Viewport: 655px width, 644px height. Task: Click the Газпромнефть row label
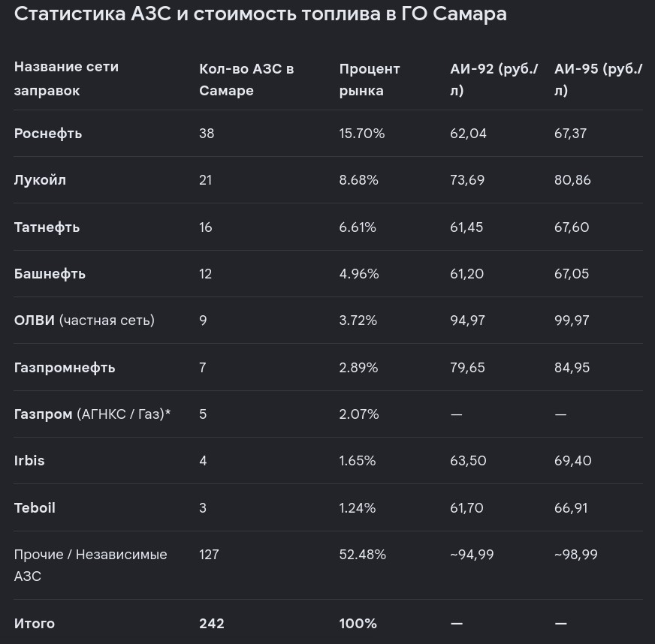coord(65,367)
